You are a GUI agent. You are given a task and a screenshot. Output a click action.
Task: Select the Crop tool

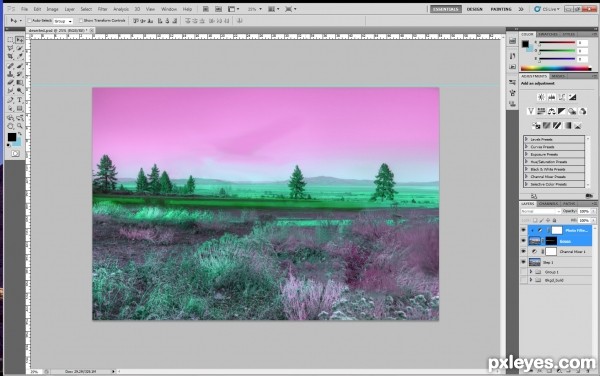[10, 57]
